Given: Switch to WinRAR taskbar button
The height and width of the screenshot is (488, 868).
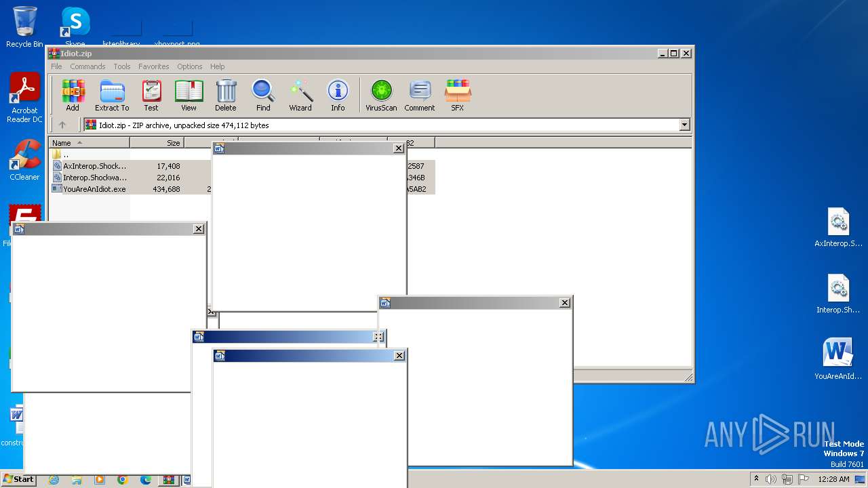Looking at the screenshot, I should tap(167, 479).
